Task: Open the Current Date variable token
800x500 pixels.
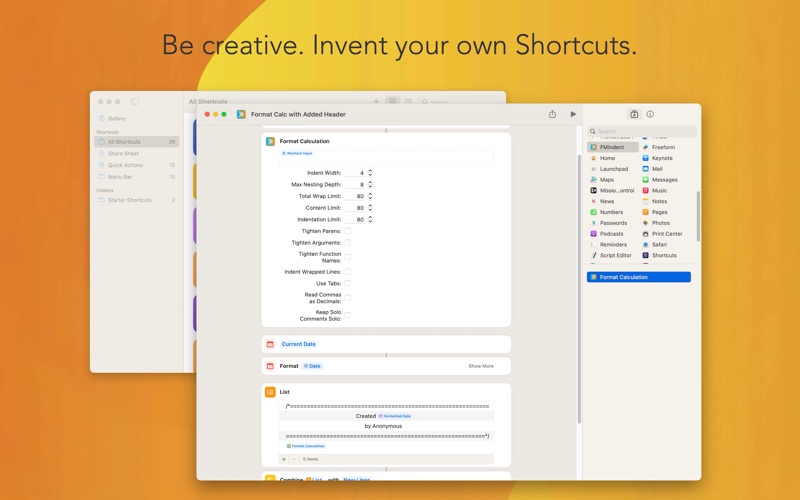Action: [298, 344]
